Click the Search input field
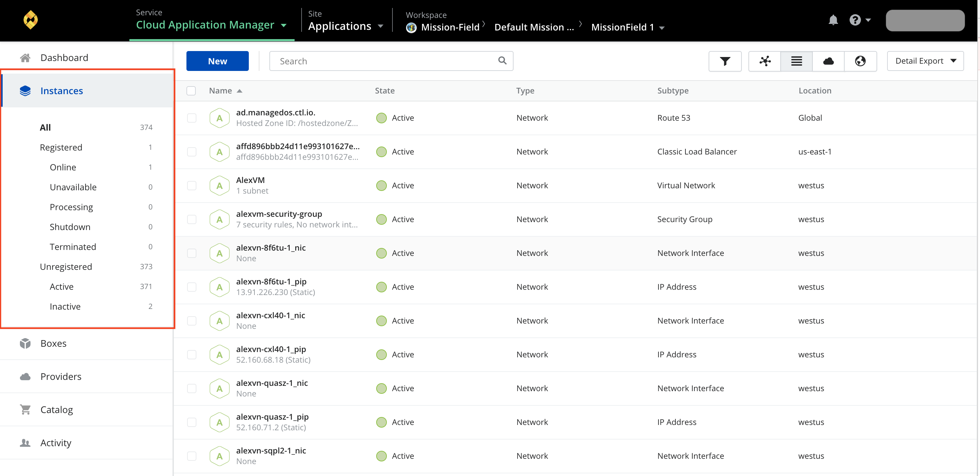Image resolution: width=980 pixels, height=476 pixels. click(x=390, y=61)
